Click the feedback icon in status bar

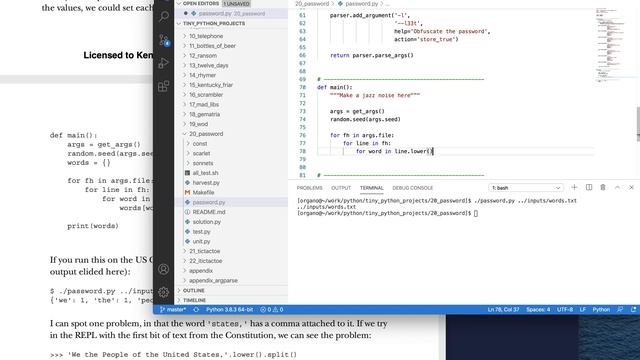pyautogui.click(x=620, y=310)
